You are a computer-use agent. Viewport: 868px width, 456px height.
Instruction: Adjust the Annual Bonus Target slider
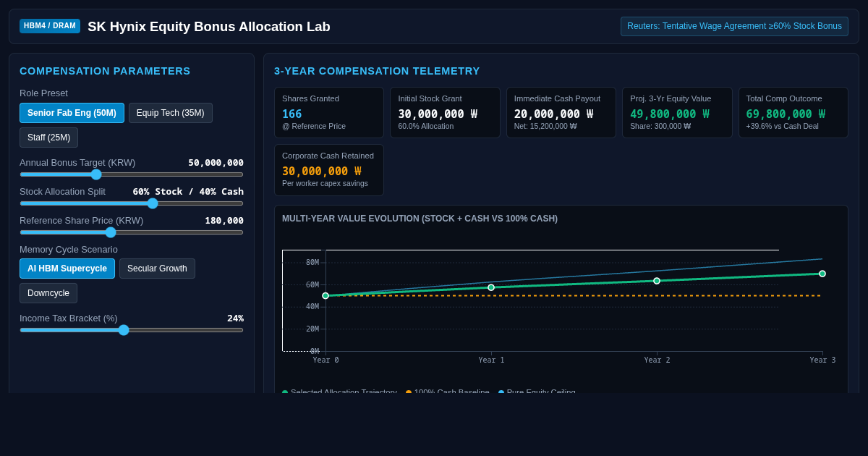point(132,174)
